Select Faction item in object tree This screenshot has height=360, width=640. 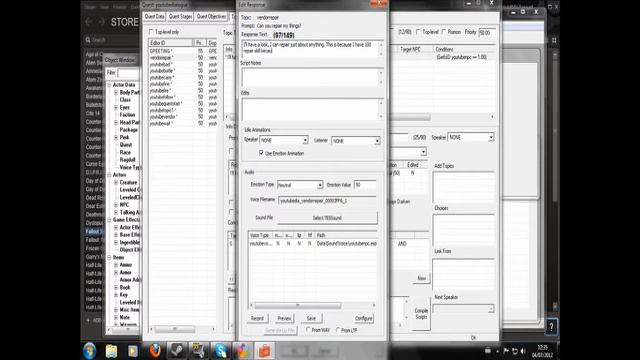[128, 115]
